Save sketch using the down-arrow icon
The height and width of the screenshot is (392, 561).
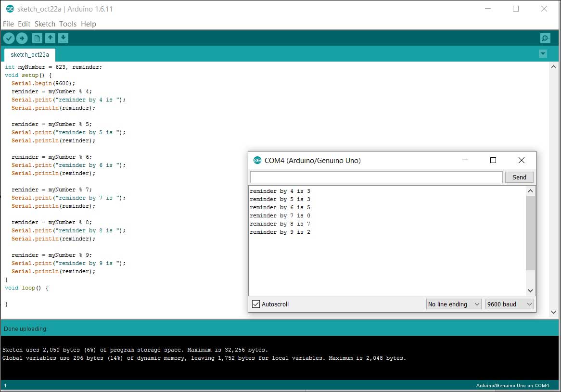coord(63,38)
